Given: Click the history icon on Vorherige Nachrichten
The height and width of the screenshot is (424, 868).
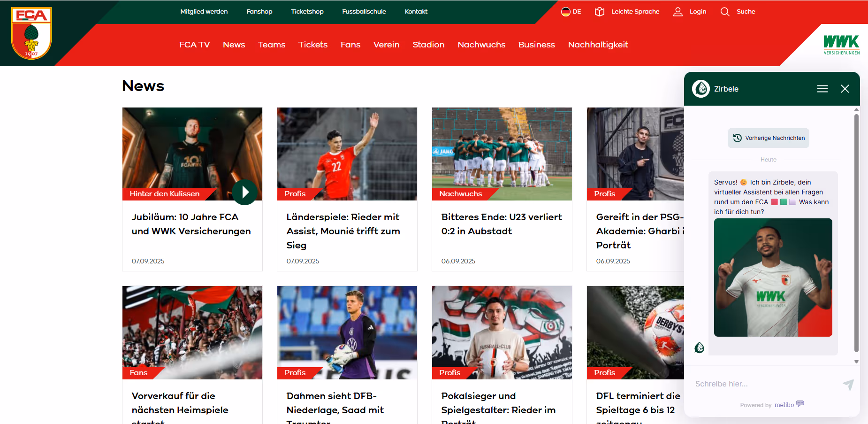Looking at the screenshot, I should click(737, 138).
